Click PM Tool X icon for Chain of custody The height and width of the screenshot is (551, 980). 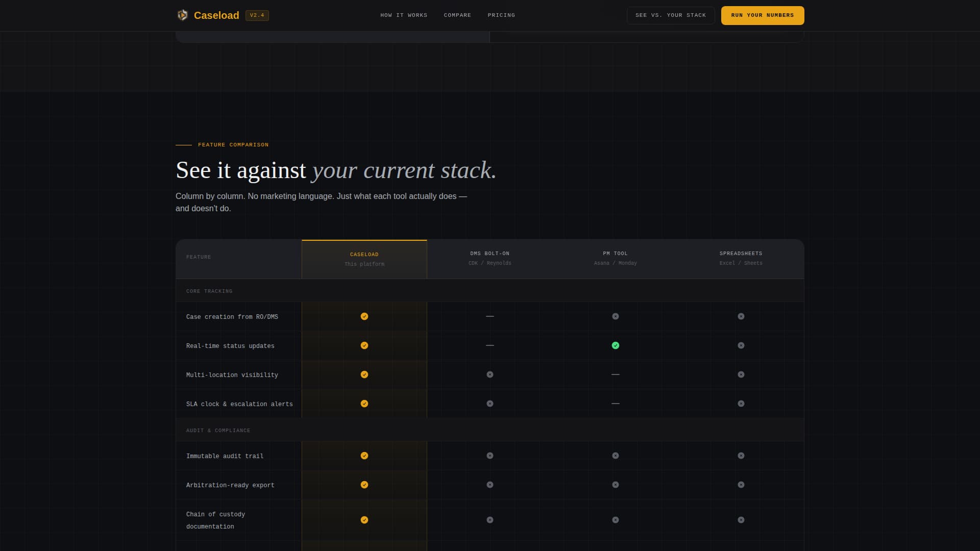pyautogui.click(x=616, y=520)
